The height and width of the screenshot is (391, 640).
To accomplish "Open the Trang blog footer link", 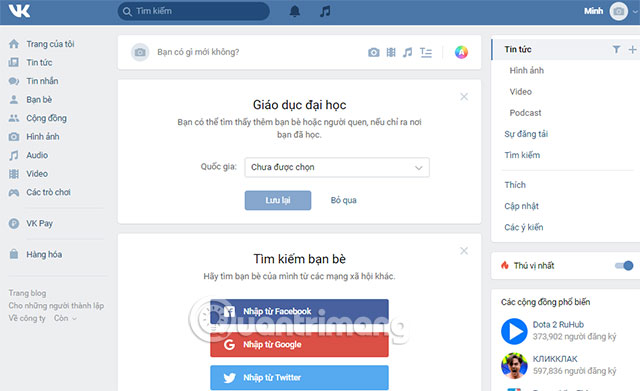I will tap(27, 293).
